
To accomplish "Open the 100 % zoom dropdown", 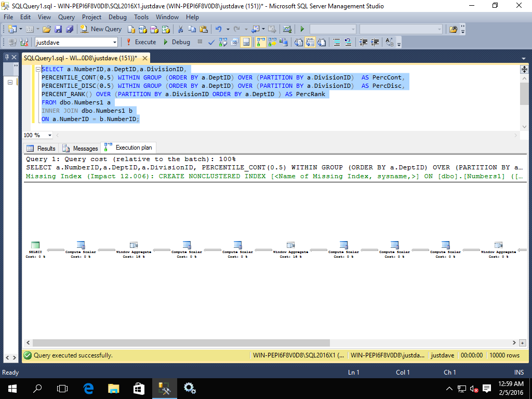I will tap(50, 135).
